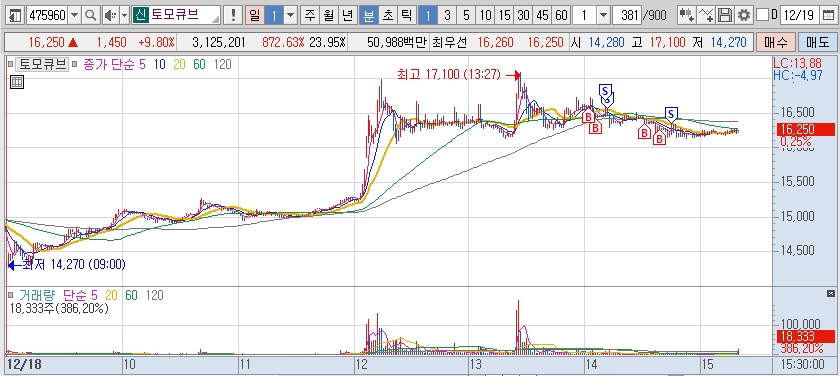
Task: Select the 60 minute interval button
Action: click(561, 16)
